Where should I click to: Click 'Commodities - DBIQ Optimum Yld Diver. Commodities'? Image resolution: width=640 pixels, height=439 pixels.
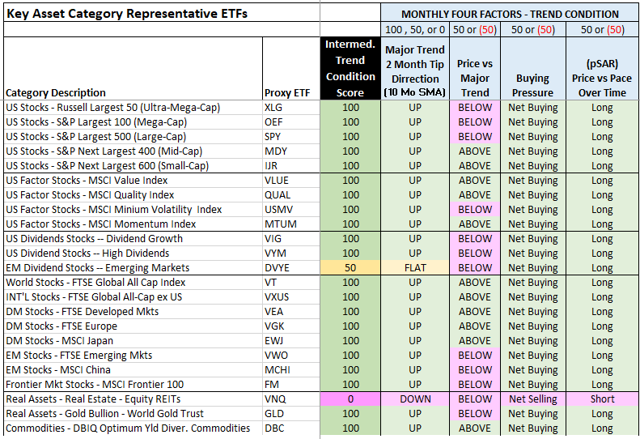[128, 428]
